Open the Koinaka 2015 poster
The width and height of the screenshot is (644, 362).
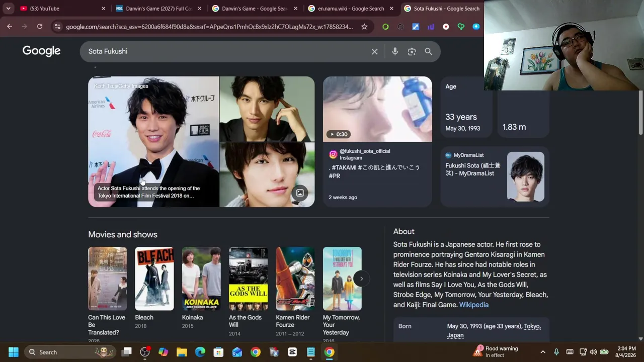tap(201, 279)
